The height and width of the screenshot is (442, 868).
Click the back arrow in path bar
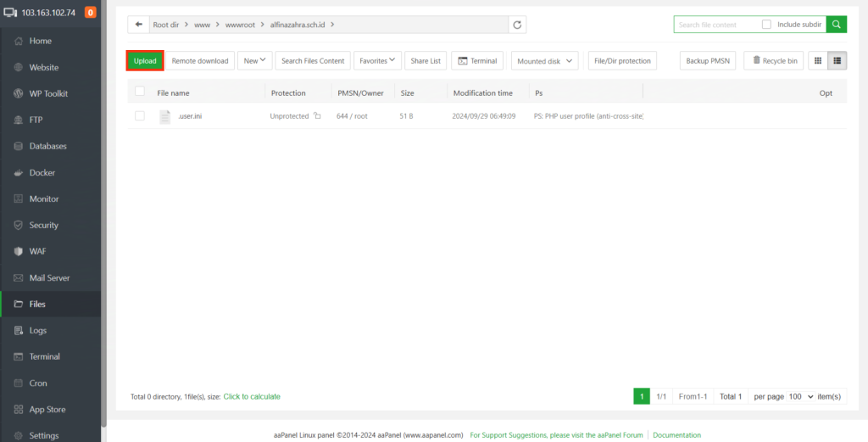click(x=139, y=25)
